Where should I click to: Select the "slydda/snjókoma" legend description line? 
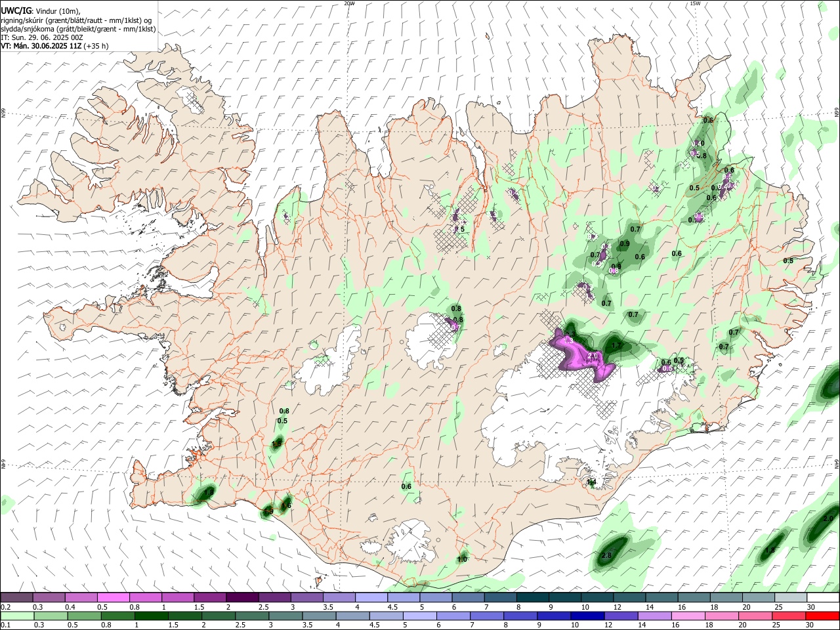pos(78,29)
